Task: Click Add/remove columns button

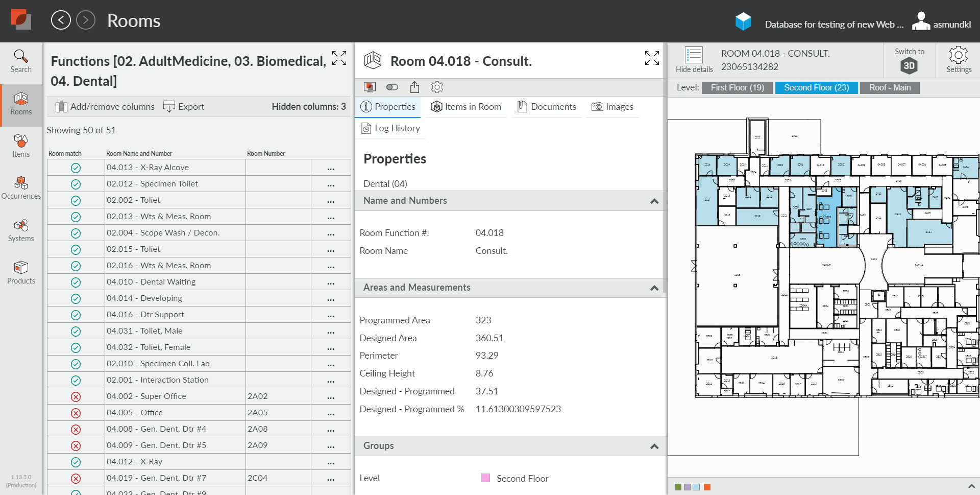Action: click(x=105, y=107)
